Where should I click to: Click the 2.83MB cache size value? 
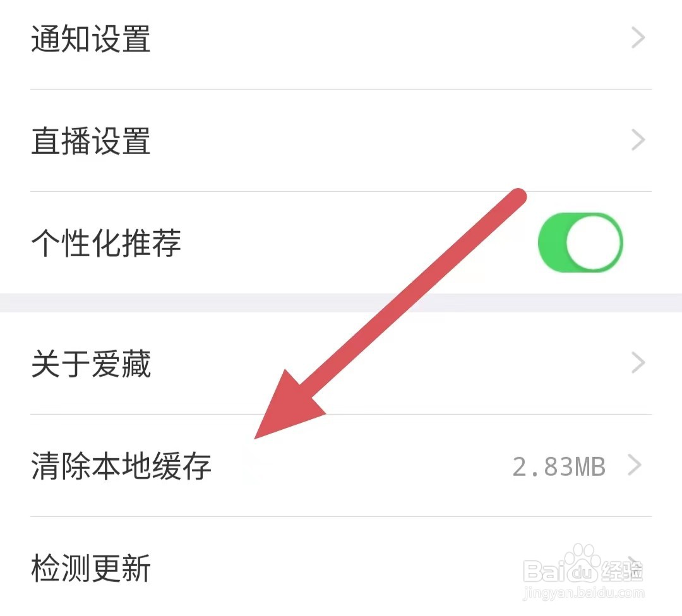(x=559, y=467)
